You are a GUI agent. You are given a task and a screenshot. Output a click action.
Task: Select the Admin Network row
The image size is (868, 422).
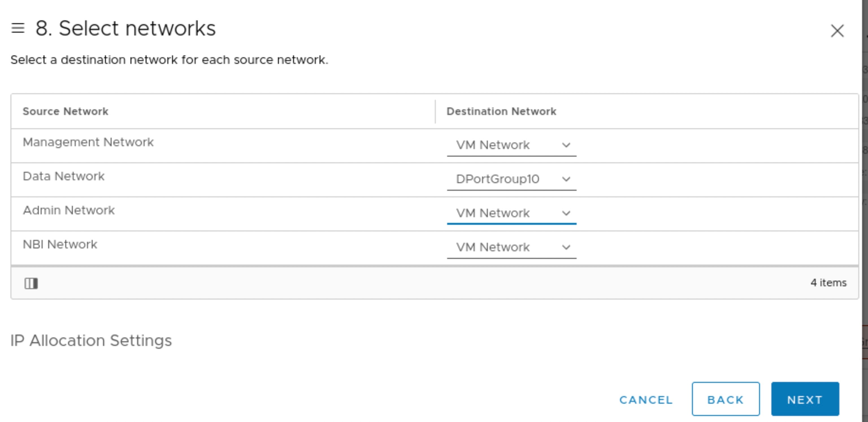coord(69,210)
